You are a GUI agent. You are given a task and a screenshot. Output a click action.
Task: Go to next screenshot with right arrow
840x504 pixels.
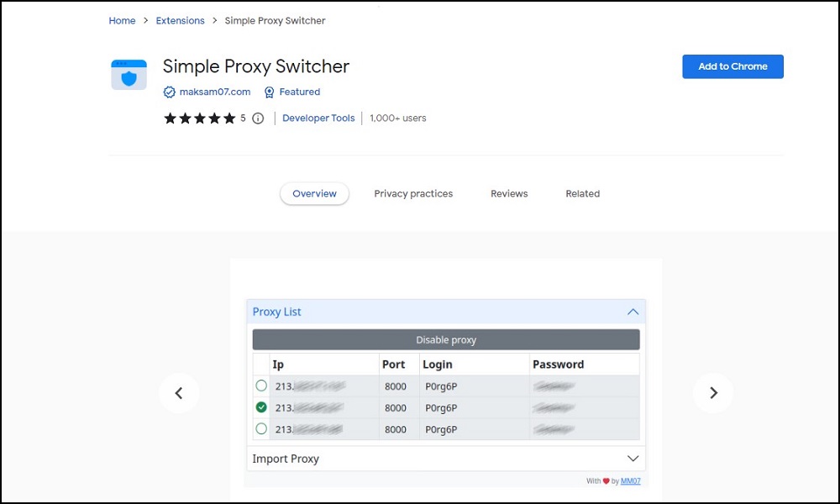(x=713, y=393)
